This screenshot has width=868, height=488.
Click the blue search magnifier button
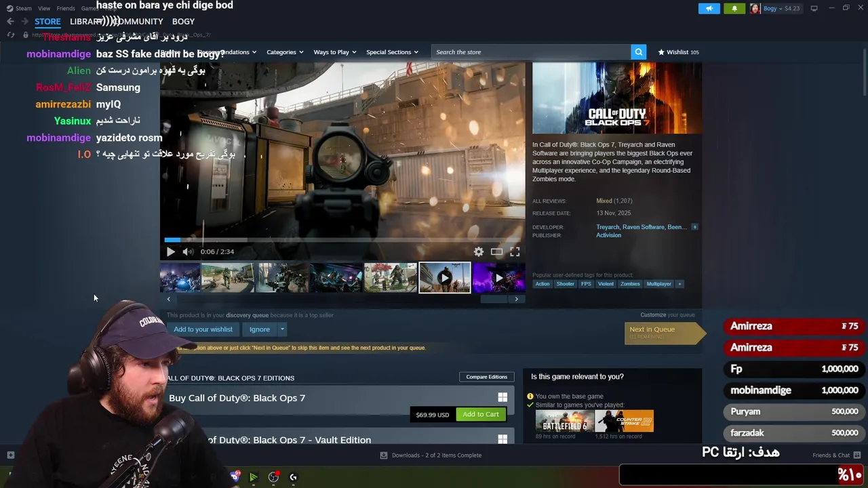tap(638, 52)
